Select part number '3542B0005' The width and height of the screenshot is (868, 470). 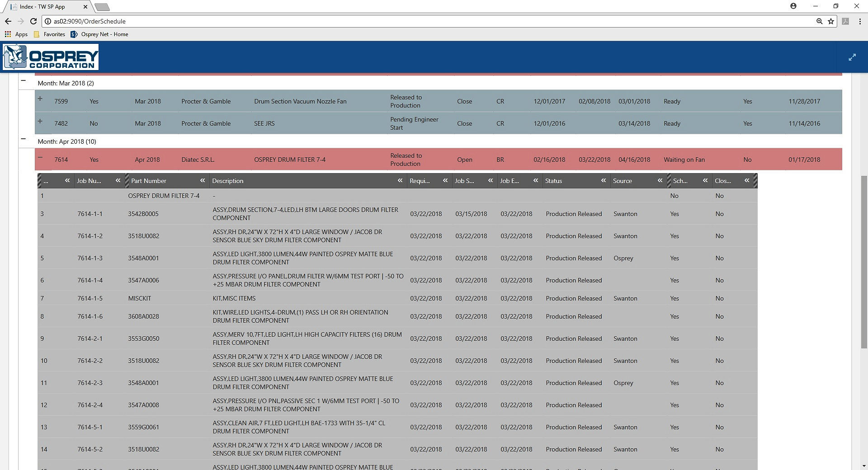(143, 214)
